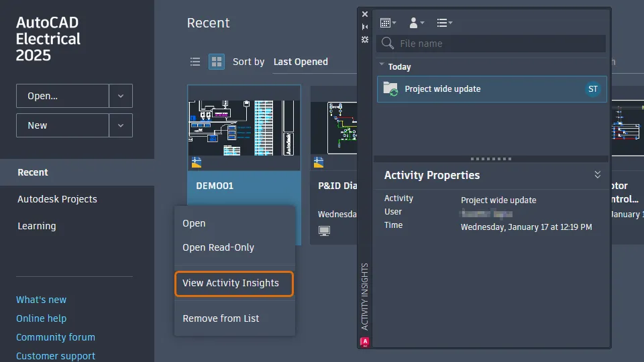Collapse the Today activity group

382,66
